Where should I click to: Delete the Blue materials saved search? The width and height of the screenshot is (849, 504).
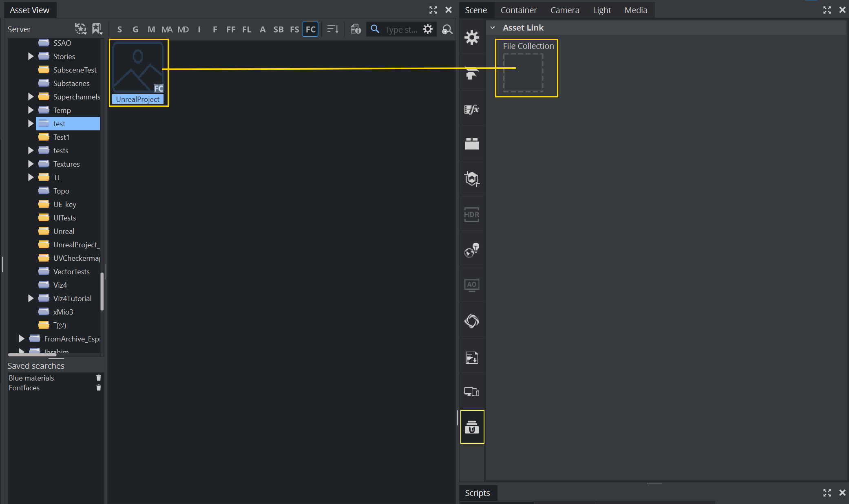[x=98, y=378]
